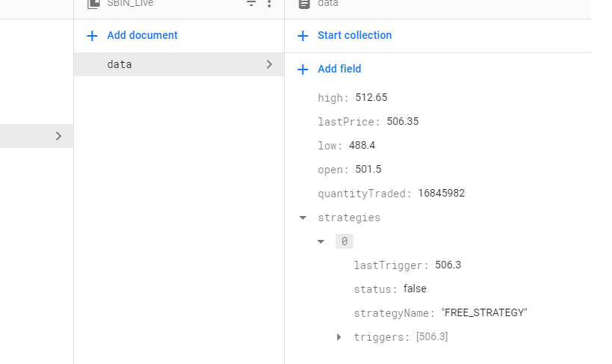612x364 pixels.
Task: Click the strategies field name
Action: tap(349, 218)
